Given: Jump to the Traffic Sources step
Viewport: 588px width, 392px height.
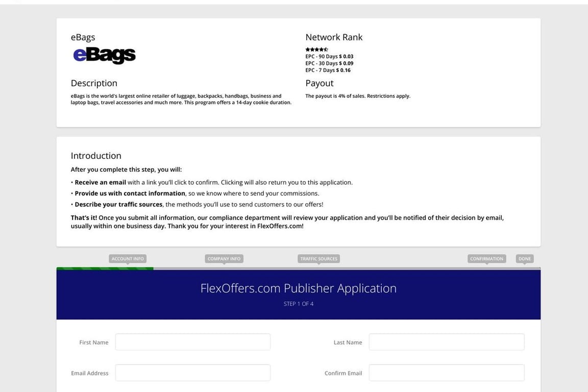Looking at the screenshot, I should [x=318, y=259].
